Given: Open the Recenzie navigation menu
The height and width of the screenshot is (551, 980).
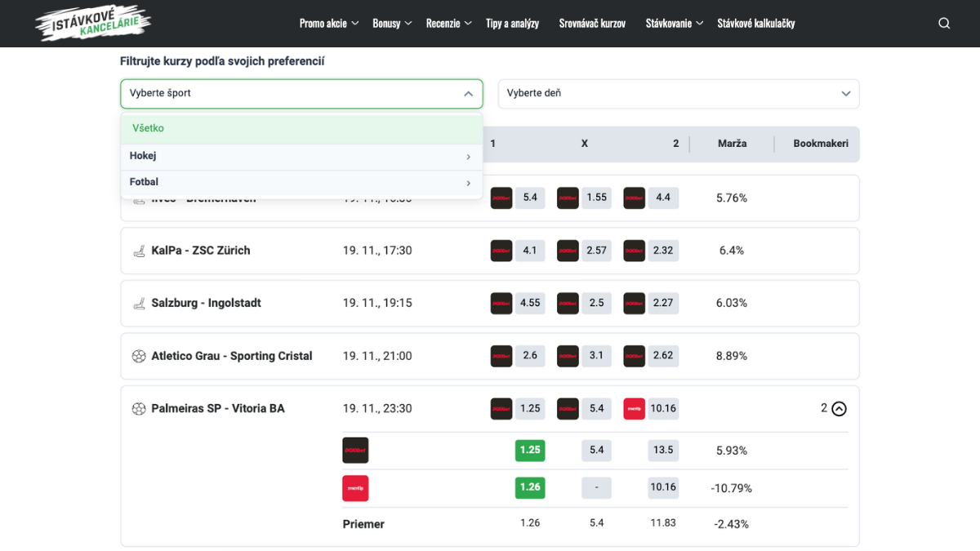Looking at the screenshot, I should click(449, 24).
